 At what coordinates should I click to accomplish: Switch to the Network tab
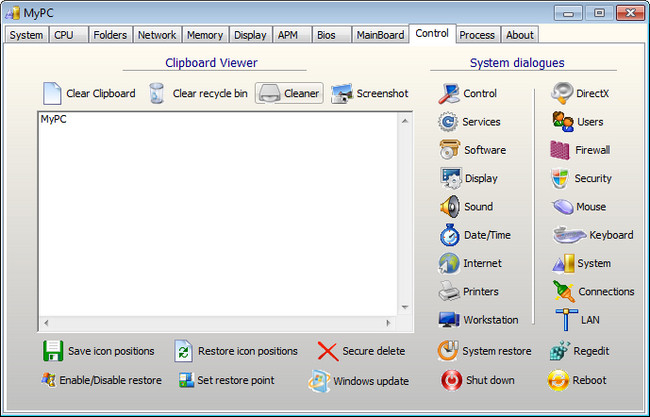[x=157, y=35]
